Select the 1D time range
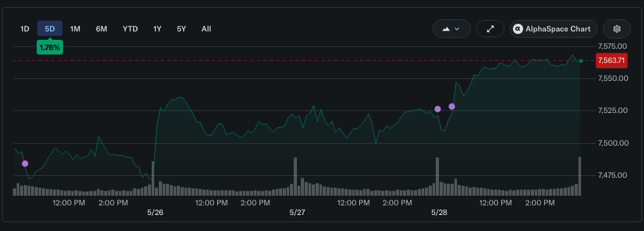This screenshot has height=231, width=644. tap(25, 29)
